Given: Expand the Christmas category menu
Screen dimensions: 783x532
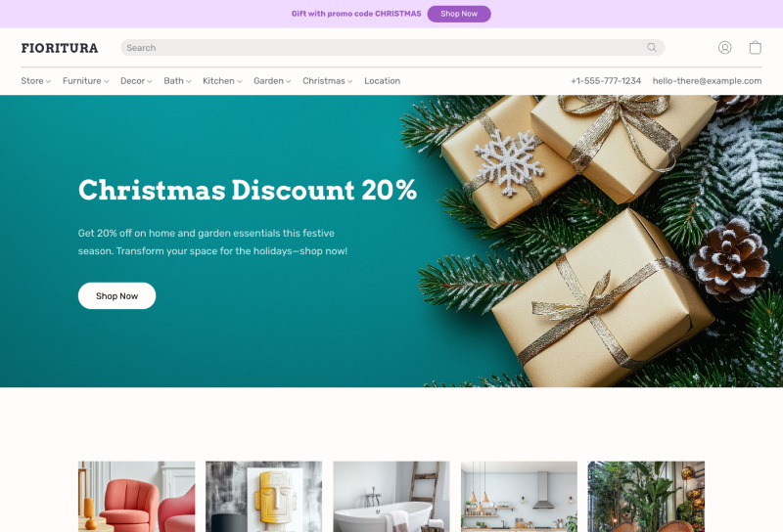Looking at the screenshot, I should point(328,81).
